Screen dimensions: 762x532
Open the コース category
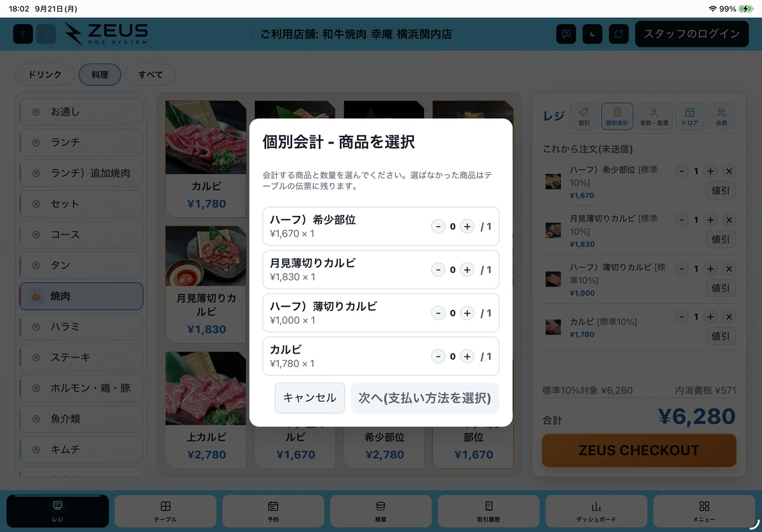[81, 234]
